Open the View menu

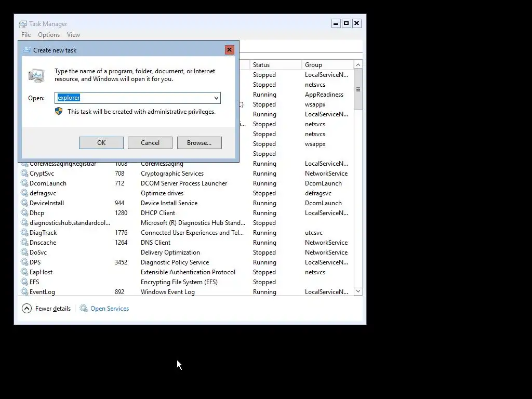[x=73, y=35]
